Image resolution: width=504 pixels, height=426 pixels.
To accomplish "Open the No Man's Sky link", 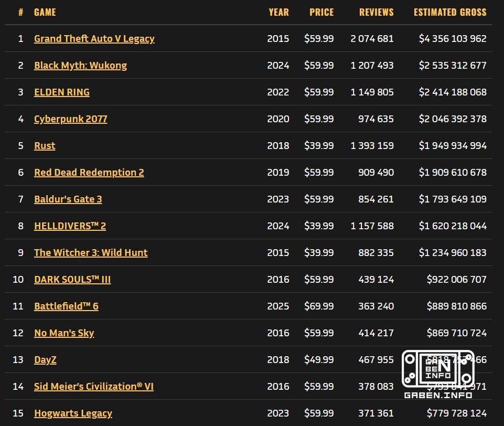I will (x=64, y=333).
